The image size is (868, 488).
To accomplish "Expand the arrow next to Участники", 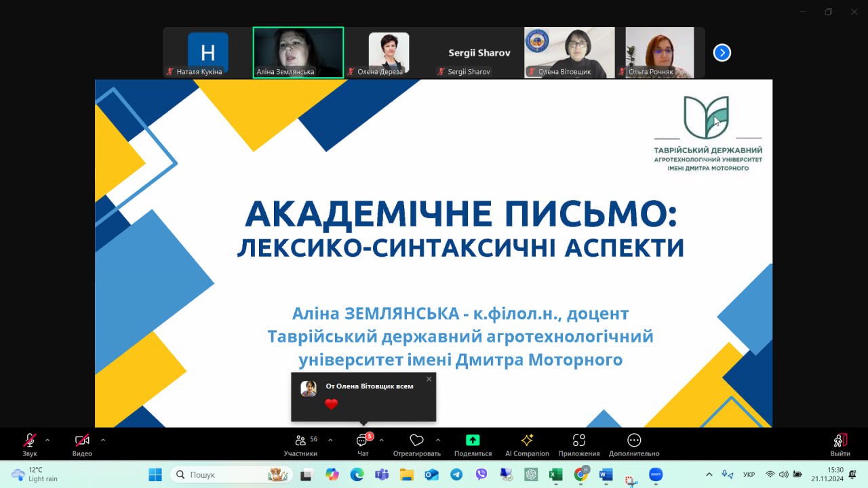I will point(330,440).
